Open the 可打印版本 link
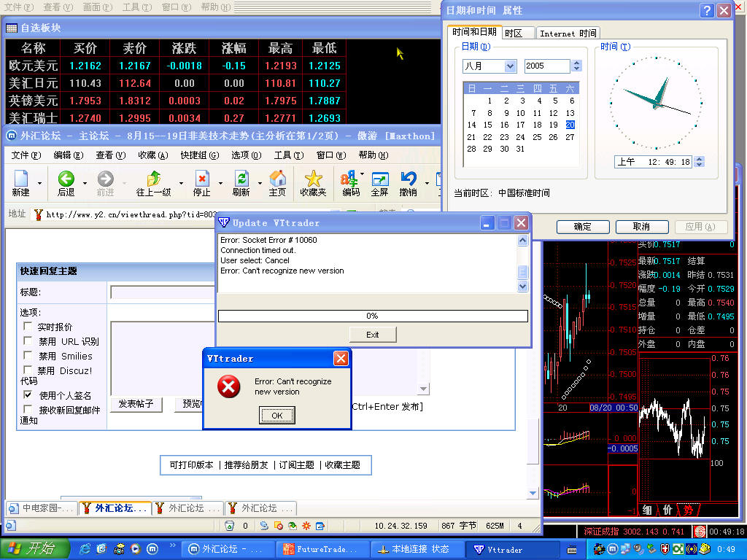The width and height of the screenshot is (747, 560). pos(192,464)
